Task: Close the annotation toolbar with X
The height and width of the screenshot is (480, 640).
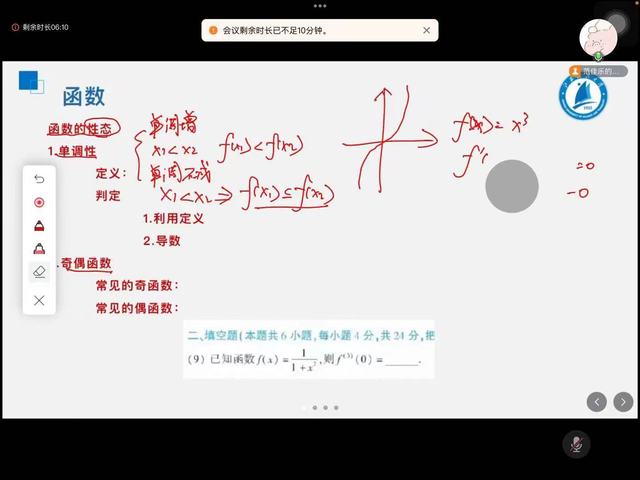Action: point(39,300)
